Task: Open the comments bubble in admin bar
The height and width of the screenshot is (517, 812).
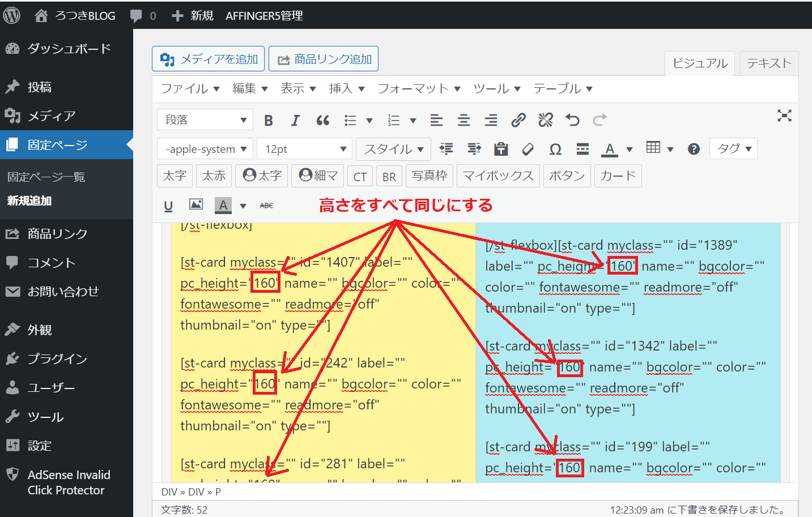Action: pos(143,15)
